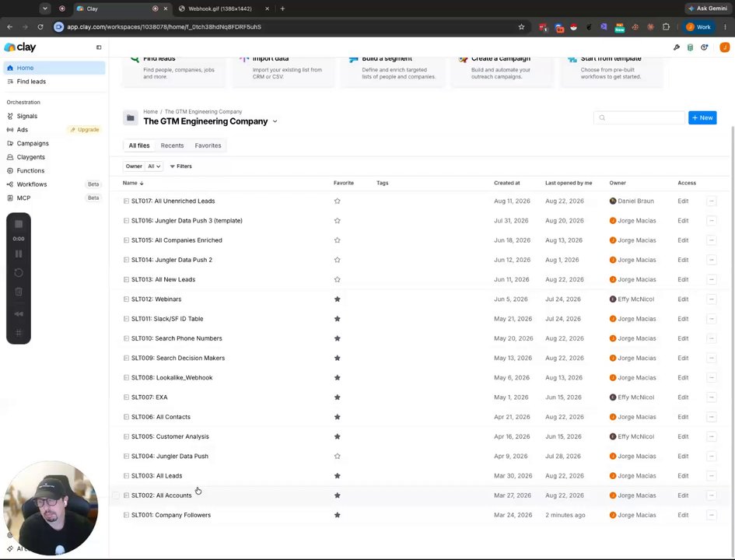The height and width of the screenshot is (560, 735).
Task: Select the Clay browser tab
Action: (117, 9)
